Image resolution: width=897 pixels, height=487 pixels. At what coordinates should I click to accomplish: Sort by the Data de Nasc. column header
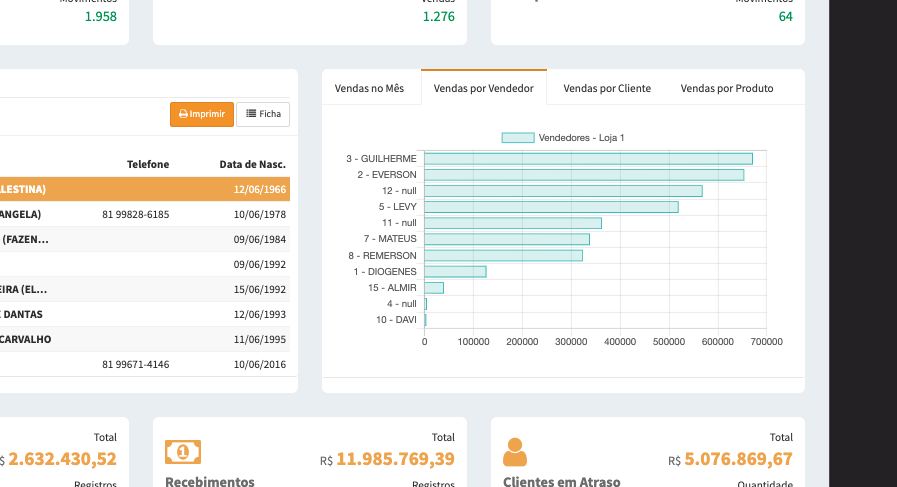tap(252, 164)
